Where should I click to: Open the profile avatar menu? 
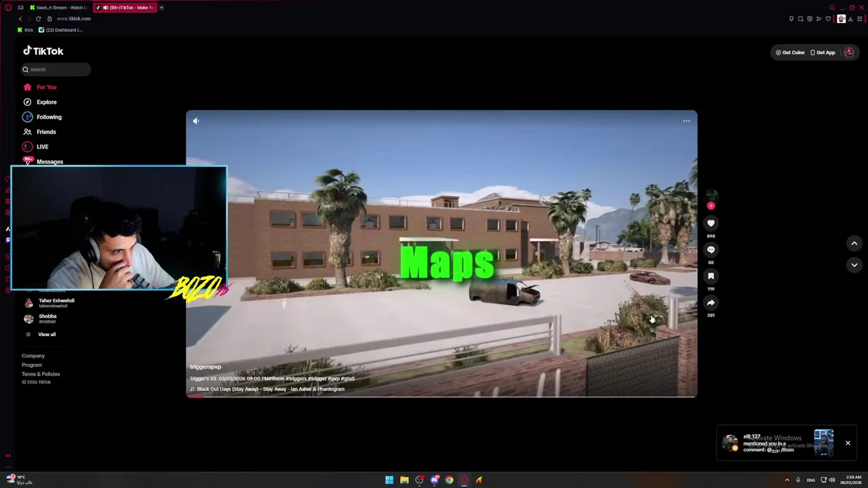[x=849, y=52]
